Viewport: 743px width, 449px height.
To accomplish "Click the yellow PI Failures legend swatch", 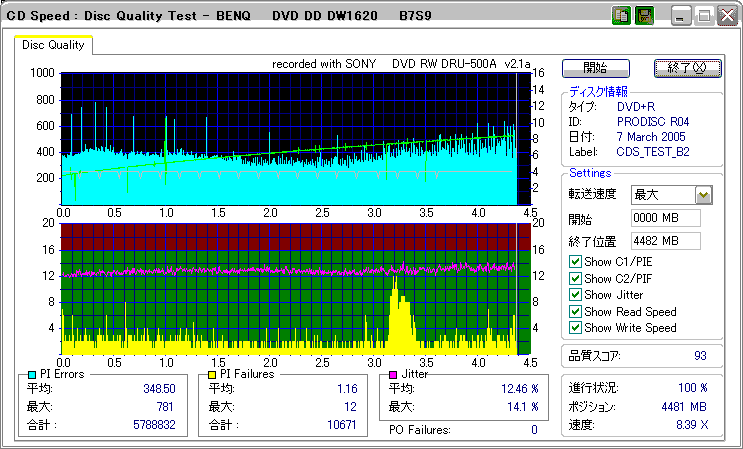I will pos(212,374).
